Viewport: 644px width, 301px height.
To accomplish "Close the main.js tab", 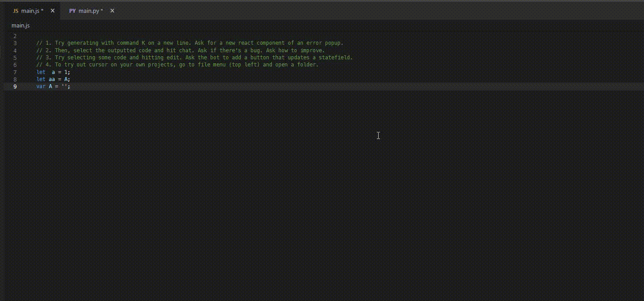I will [53, 11].
